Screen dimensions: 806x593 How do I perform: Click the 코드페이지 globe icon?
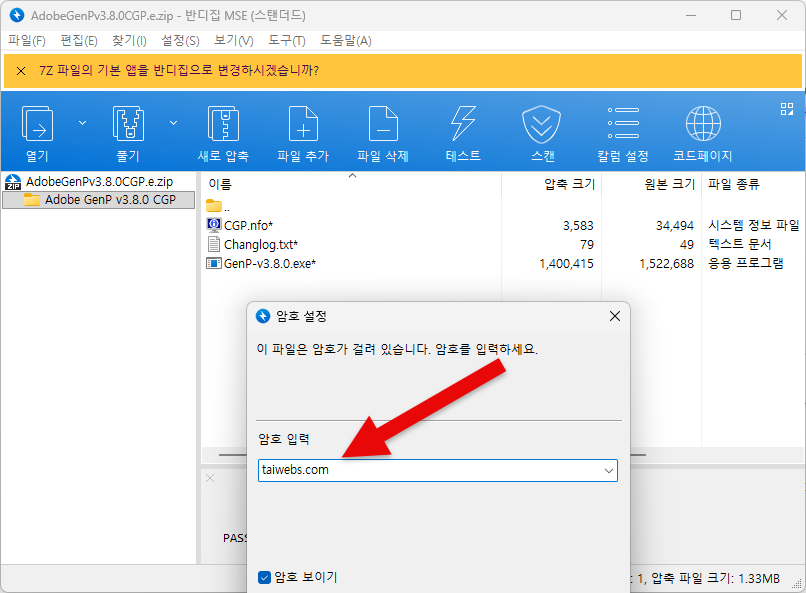703,123
